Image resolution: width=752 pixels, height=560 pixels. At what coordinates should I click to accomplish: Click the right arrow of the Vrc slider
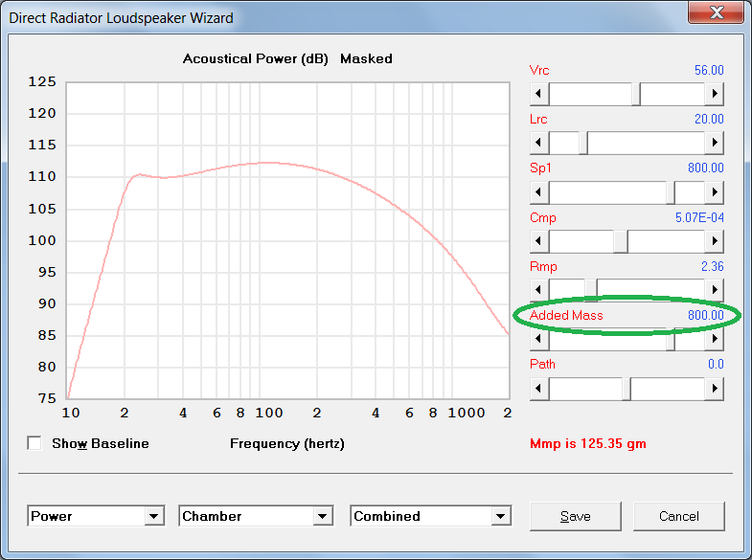tap(714, 94)
